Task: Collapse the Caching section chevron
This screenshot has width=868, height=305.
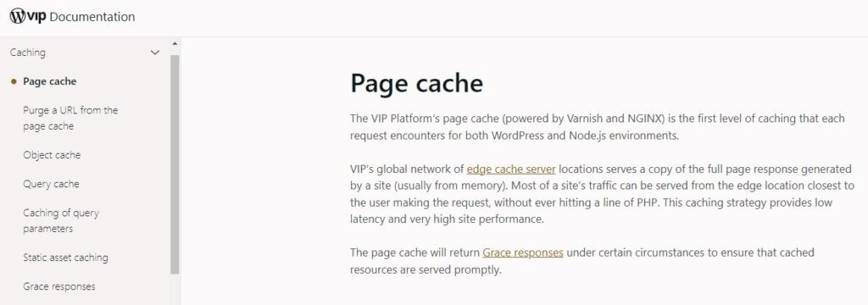Action: [x=155, y=53]
